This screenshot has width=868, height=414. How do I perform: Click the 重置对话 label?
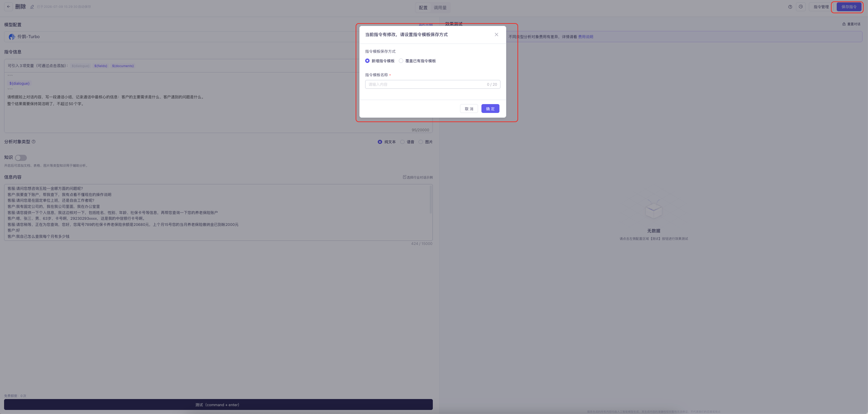(854, 24)
